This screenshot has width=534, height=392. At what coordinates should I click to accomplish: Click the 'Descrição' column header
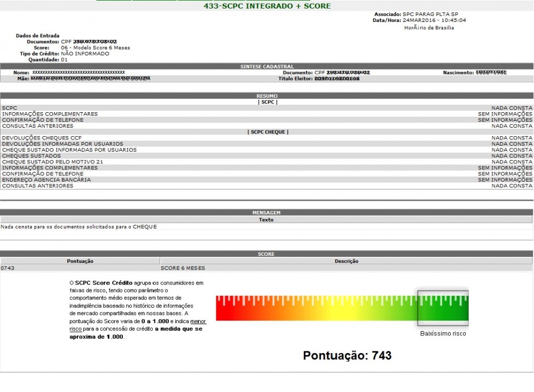pos(347,261)
